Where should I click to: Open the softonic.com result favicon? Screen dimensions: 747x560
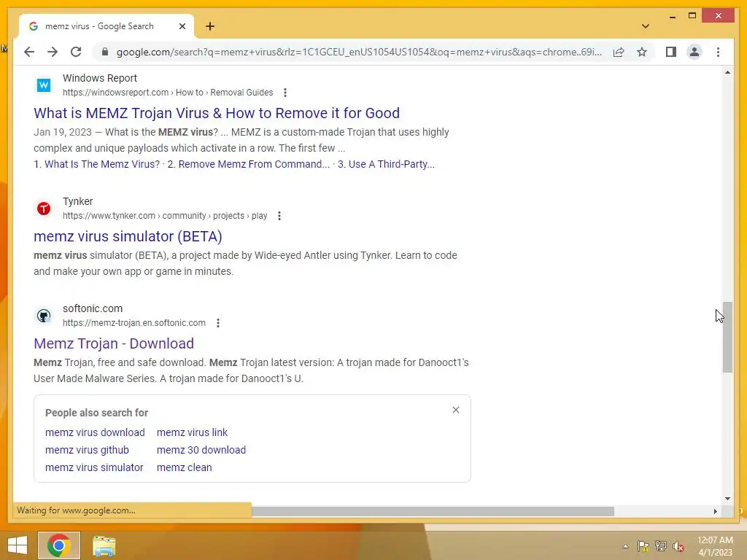tap(43, 316)
